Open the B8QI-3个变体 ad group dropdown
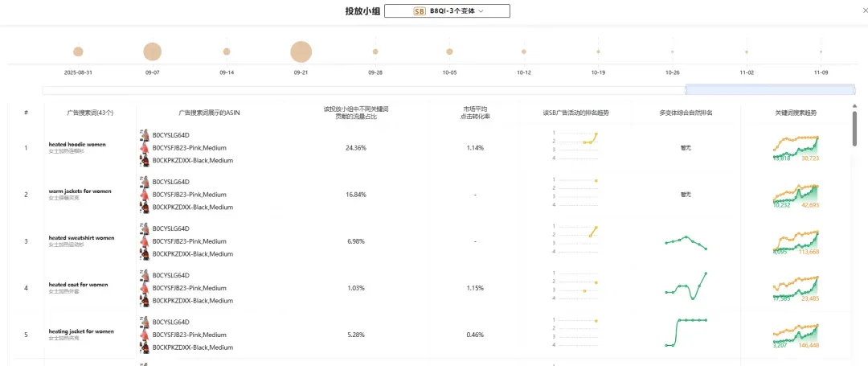This screenshot has height=366, width=868. pos(448,11)
